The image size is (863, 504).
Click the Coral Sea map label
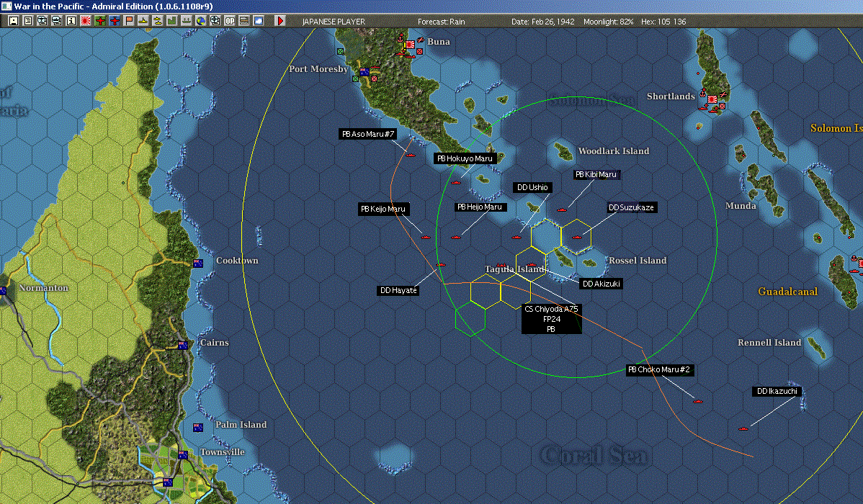click(x=594, y=456)
